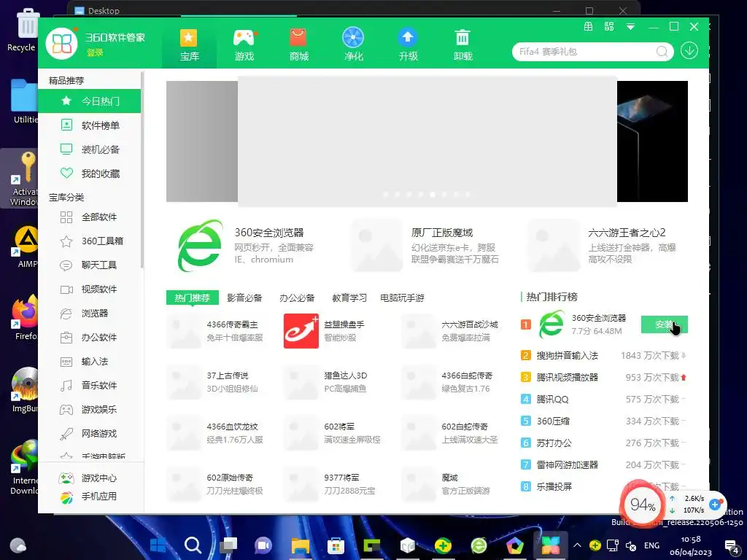747x560 pixels.
Task: Open the dropdown triangle menu in title bar
Action: pos(630,27)
